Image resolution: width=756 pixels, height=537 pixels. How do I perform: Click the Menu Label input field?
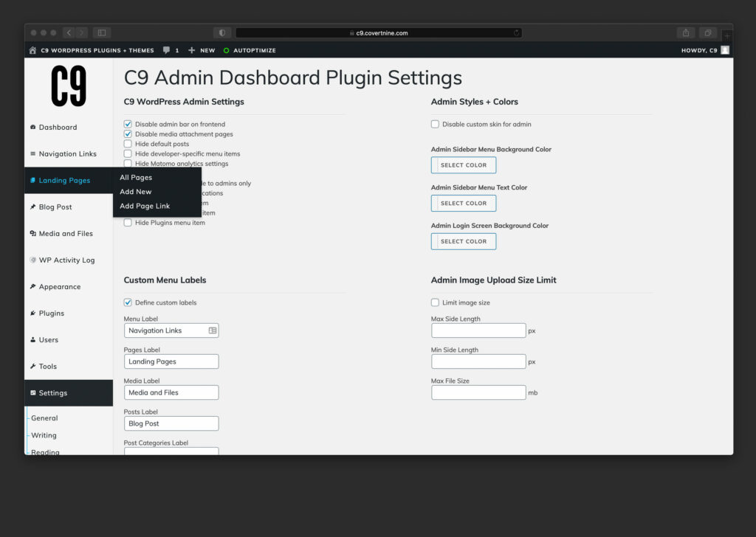pos(171,330)
